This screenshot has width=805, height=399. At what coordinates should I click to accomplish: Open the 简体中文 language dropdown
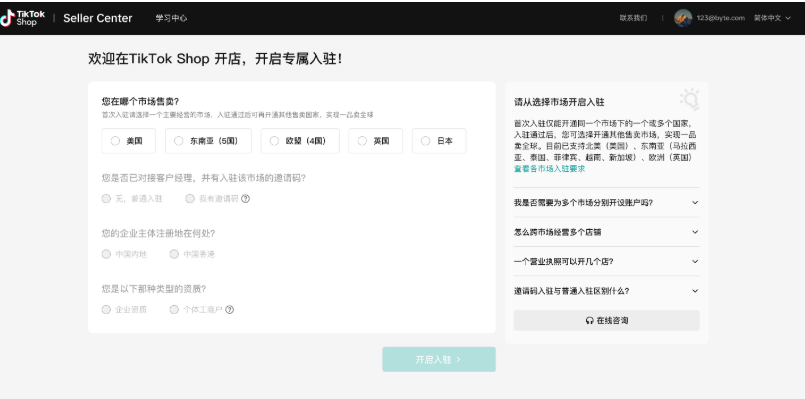tap(772, 18)
